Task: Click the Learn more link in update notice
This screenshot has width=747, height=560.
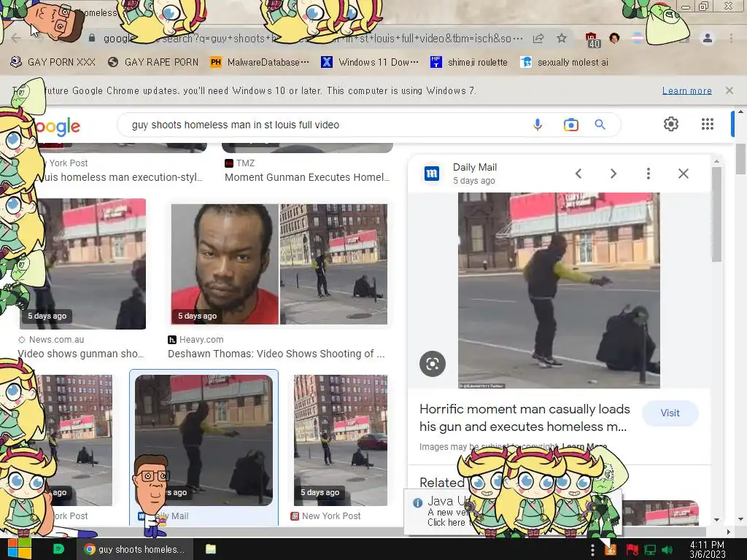Action: click(686, 90)
